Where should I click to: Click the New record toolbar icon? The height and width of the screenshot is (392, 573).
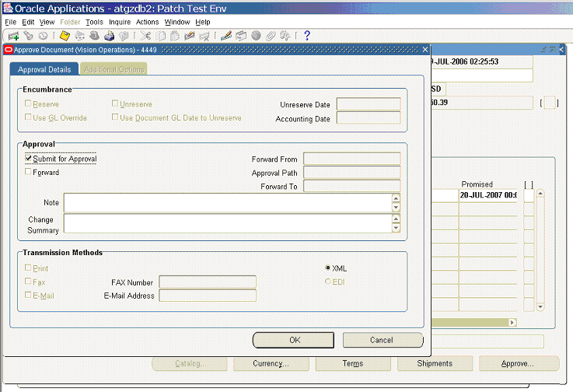pyautogui.click(x=13, y=36)
